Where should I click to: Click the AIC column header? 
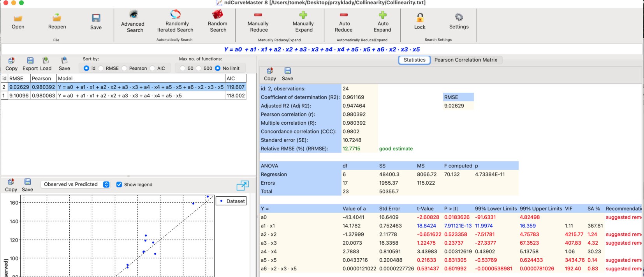[x=236, y=78]
